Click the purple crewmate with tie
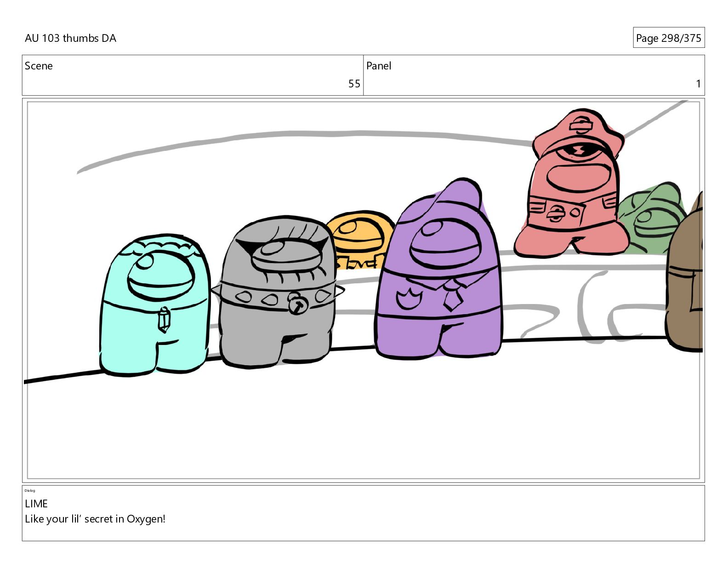Screen dimensions: 728x563 tap(438, 270)
